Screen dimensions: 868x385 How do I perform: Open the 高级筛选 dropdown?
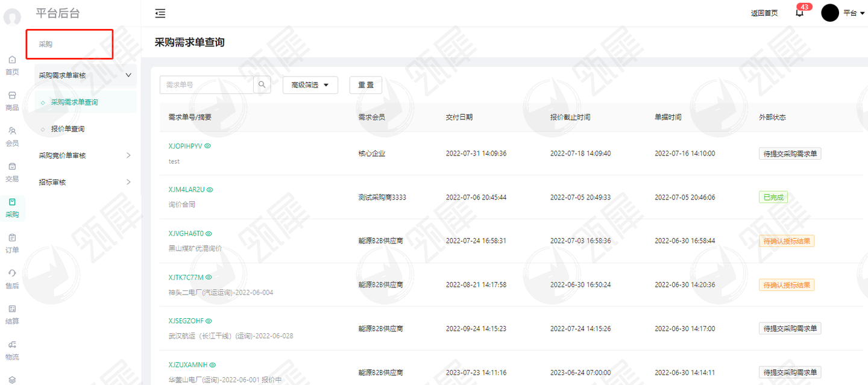point(310,85)
